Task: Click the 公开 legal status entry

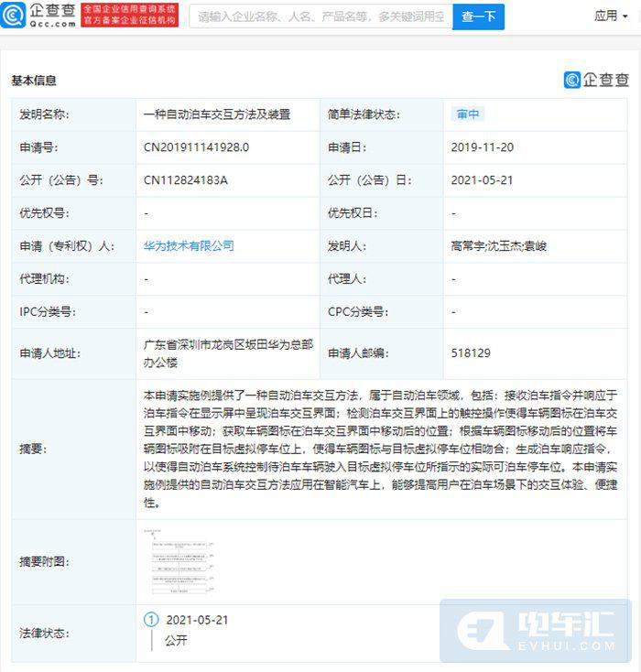Action: pos(176,641)
